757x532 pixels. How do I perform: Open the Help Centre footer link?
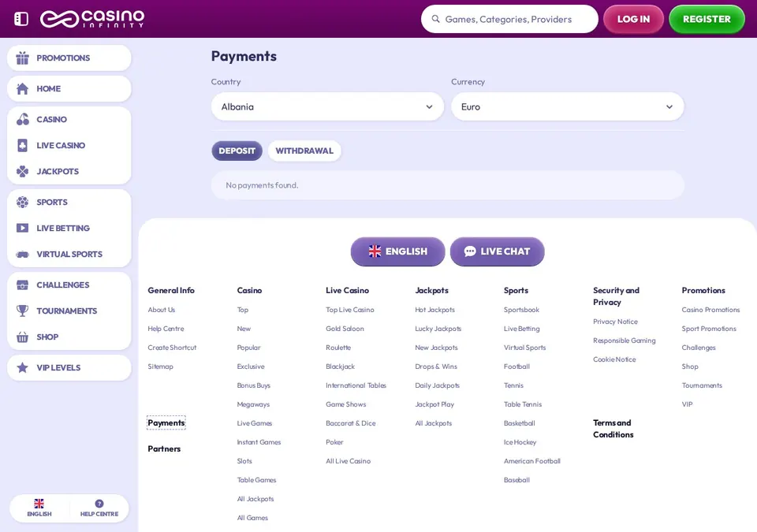click(x=166, y=329)
